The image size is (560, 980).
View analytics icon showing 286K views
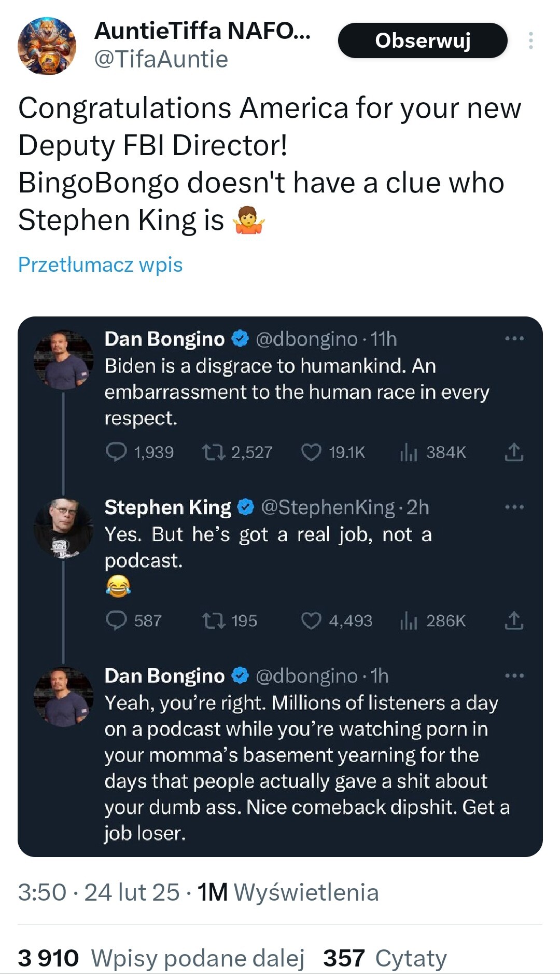[409, 620]
